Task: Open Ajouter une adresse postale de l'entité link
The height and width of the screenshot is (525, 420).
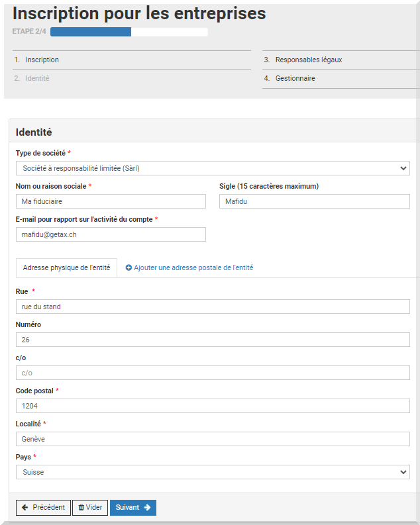Action: pos(193,267)
